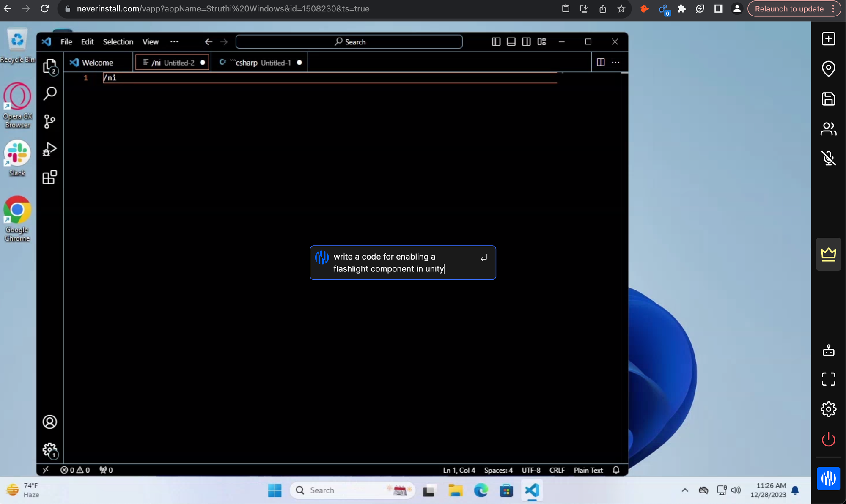The height and width of the screenshot is (504, 846).
Task: Expand the hidden menu items ellipsis
Action: (x=174, y=42)
